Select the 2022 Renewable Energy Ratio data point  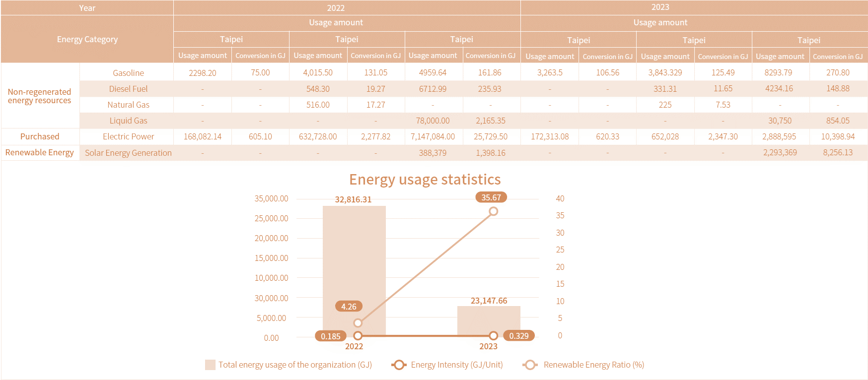[358, 323]
